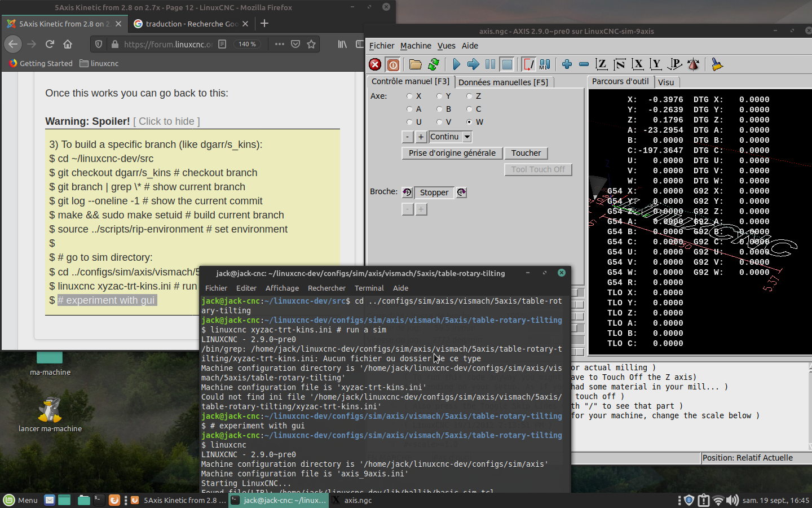Go to Firefox home page
Image resolution: width=812 pixels, height=508 pixels.
[x=68, y=44]
